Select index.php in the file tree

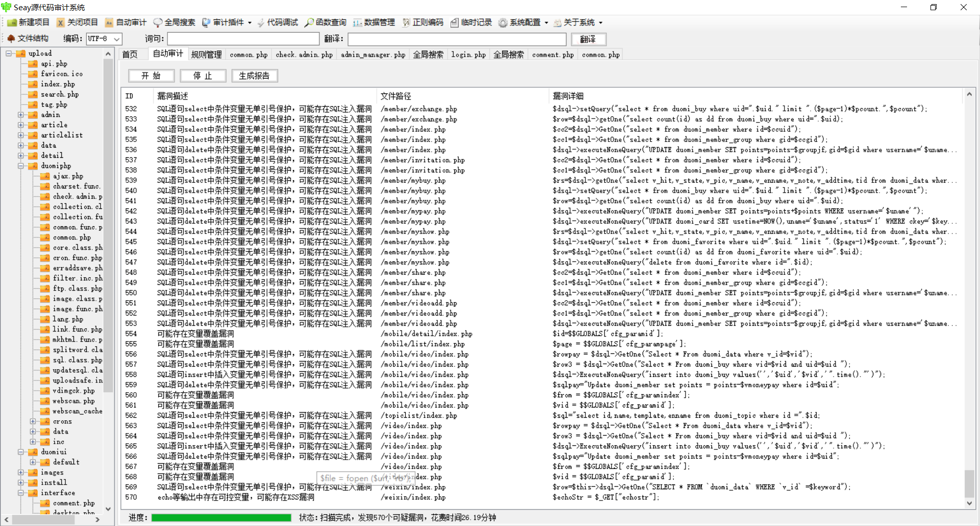pos(58,84)
